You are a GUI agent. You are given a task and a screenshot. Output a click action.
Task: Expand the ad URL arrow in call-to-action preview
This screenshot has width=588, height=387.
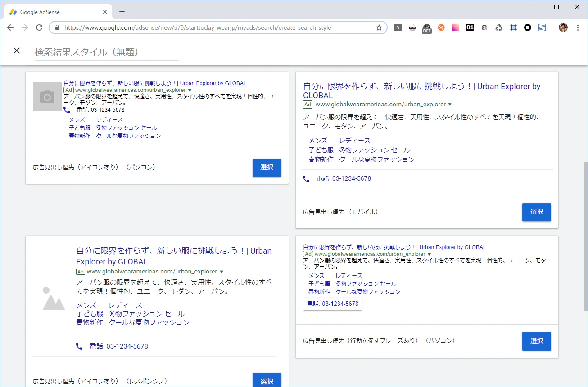(429, 254)
